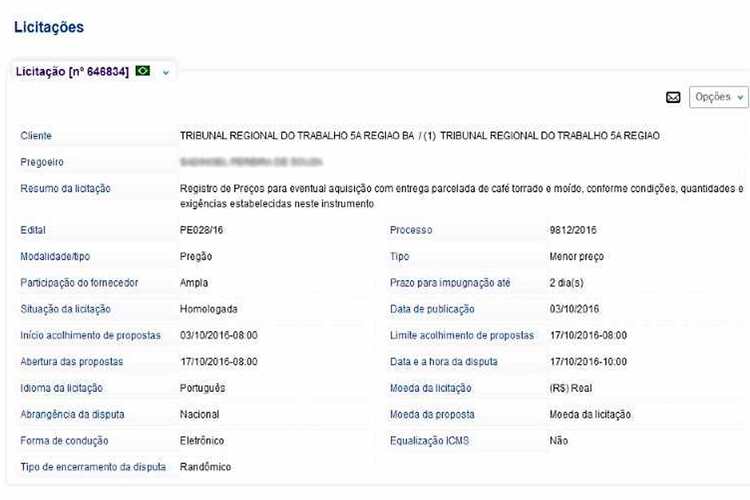Click the Edital label
The height and width of the screenshot is (500, 750).
coord(33,230)
